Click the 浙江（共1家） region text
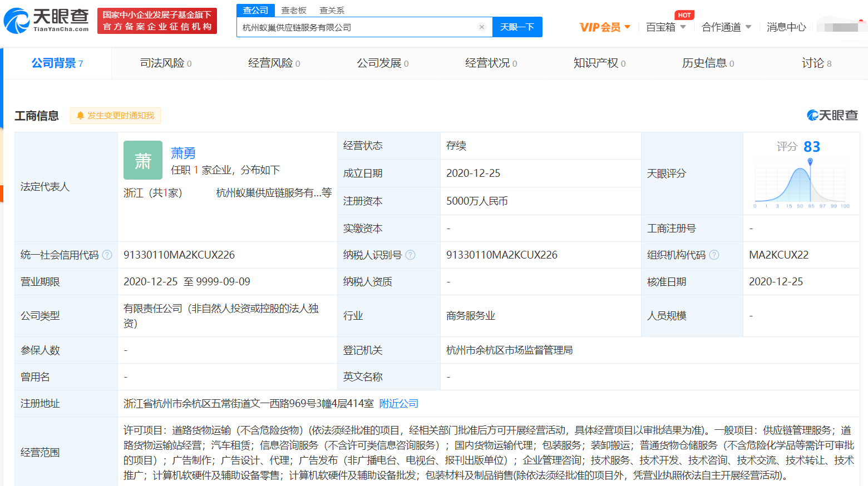The height and width of the screenshot is (486, 868). 153,193
